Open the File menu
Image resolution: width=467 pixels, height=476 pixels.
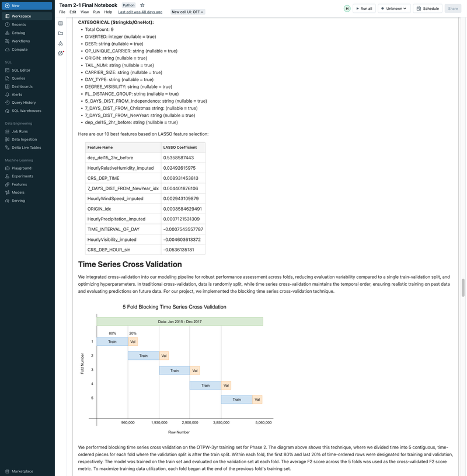pyautogui.click(x=61, y=11)
